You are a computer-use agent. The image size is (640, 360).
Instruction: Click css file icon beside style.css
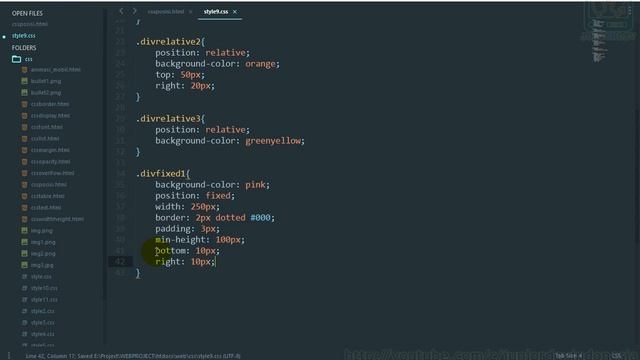tap(24, 277)
